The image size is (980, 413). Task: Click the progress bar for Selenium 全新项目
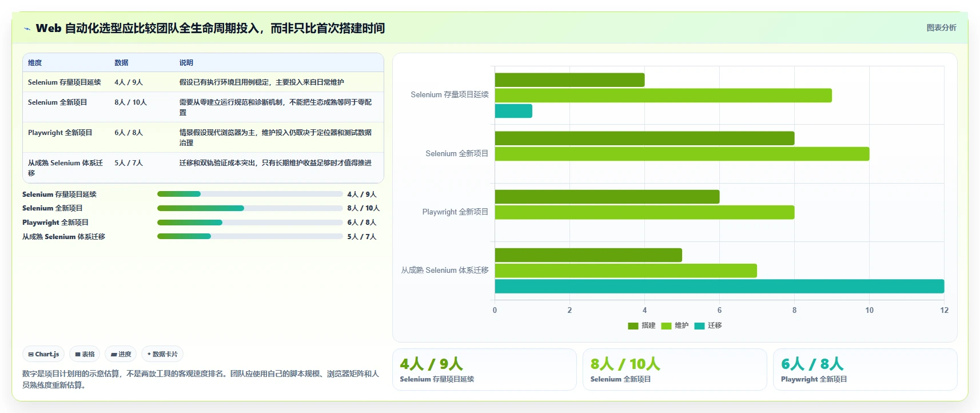click(x=250, y=208)
